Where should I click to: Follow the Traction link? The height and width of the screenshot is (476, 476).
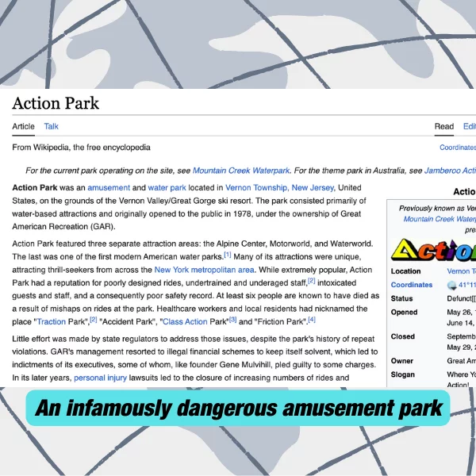pos(51,322)
